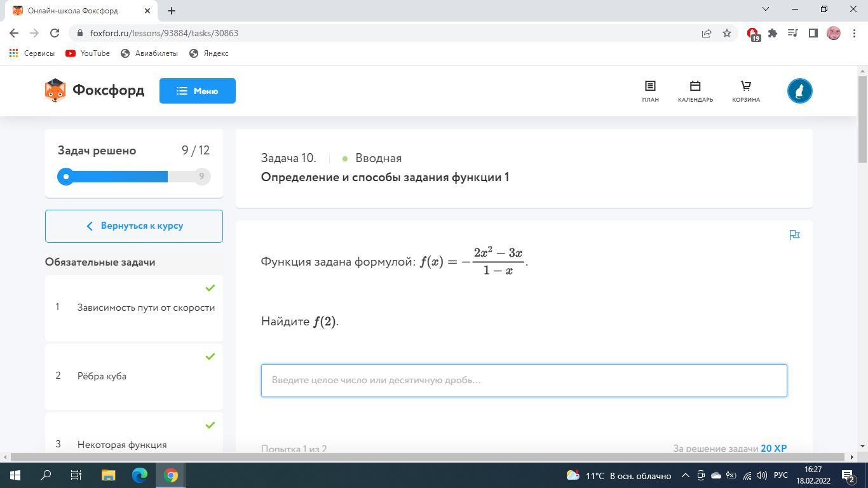
Task: Open the Calendar icon in header
Action: pos(695,91)
